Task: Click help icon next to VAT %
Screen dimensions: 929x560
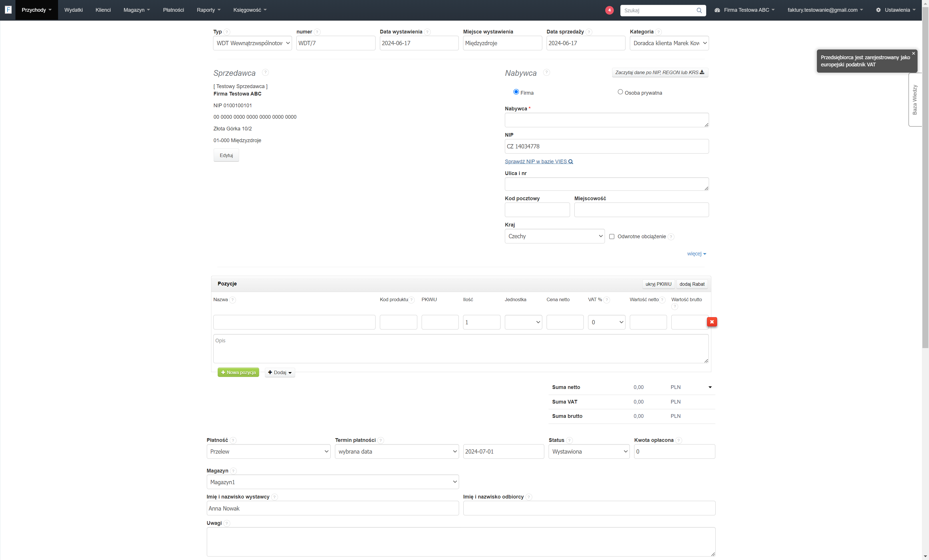Action: coord(607,300)
